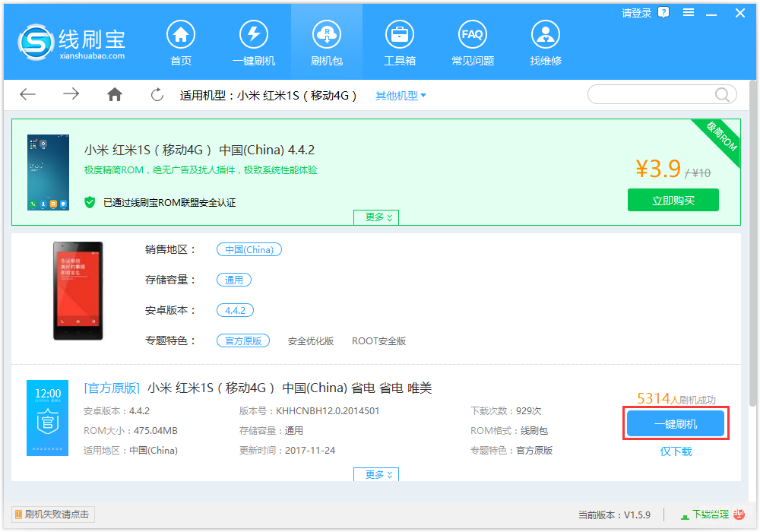Expand 更多 under the official ROM entry
This screenshot has width=760, height=532.
[x=376, y=474]
